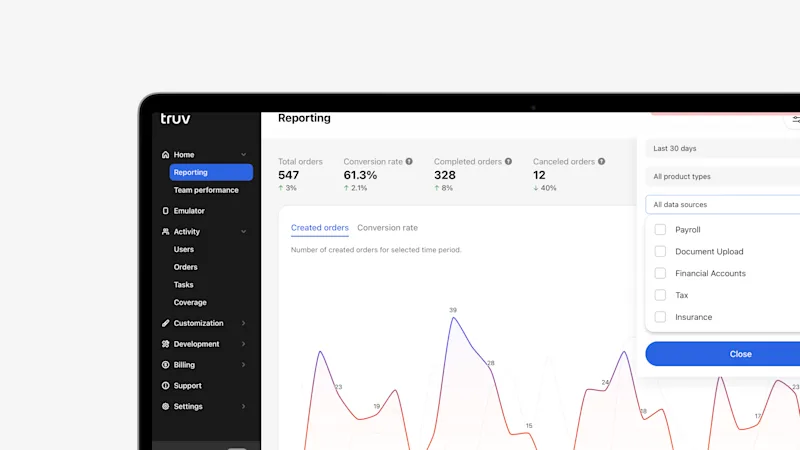Click the 39 peak label on chart
The width and height of the screenshot is (800, 450).
(x=453, y=310)
